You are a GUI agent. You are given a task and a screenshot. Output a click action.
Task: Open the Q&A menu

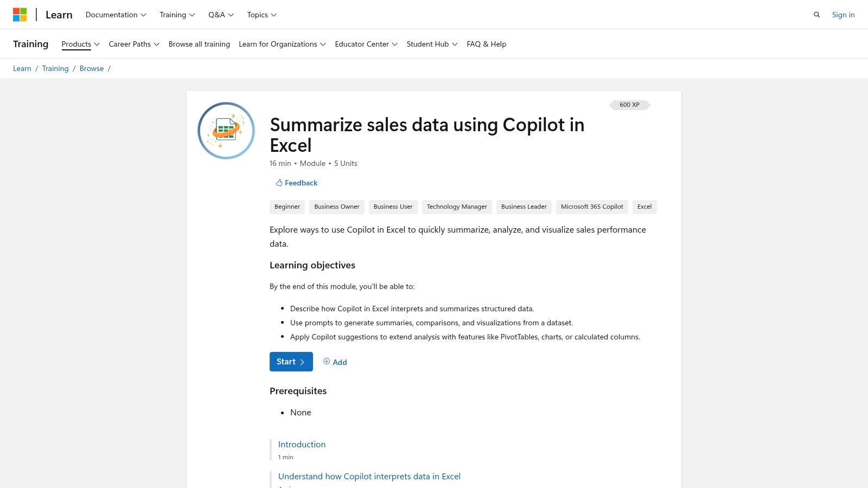(x=220, y=15)
